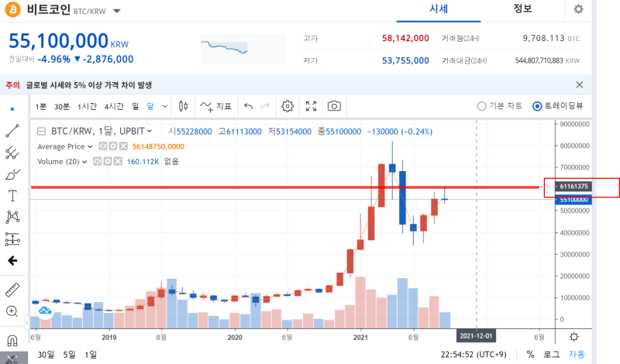Click the 22:54:52 (UTC+9) timezone clock
The width and height of the screenshot is (620, 364).
click(474, 355)
